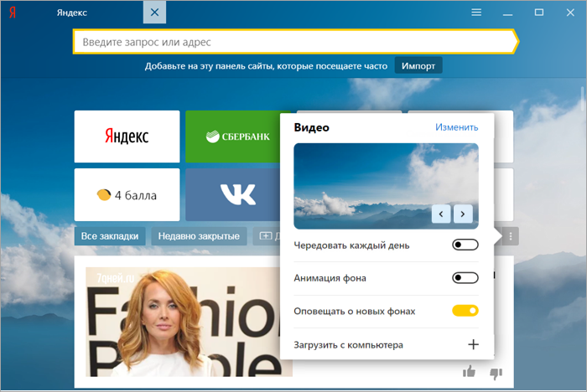Open the Яндекс tile
The width and height of the screenshot is (587, 392).
coord(127,137)
